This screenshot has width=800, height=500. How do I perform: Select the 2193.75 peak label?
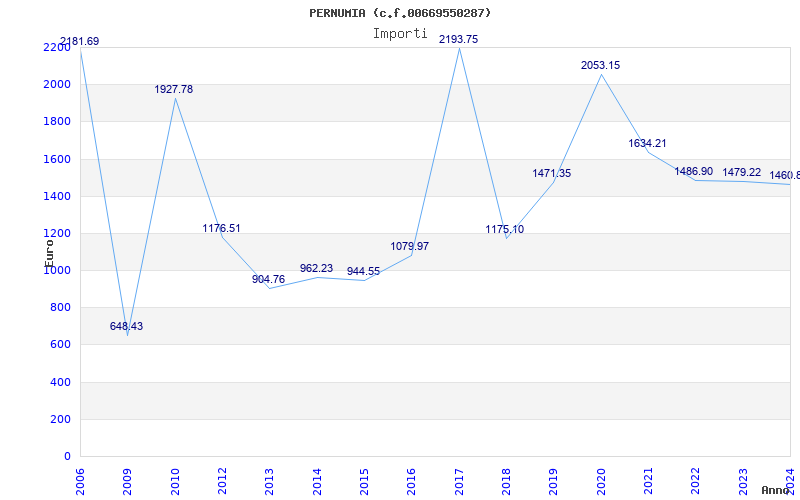pos(459,39)
